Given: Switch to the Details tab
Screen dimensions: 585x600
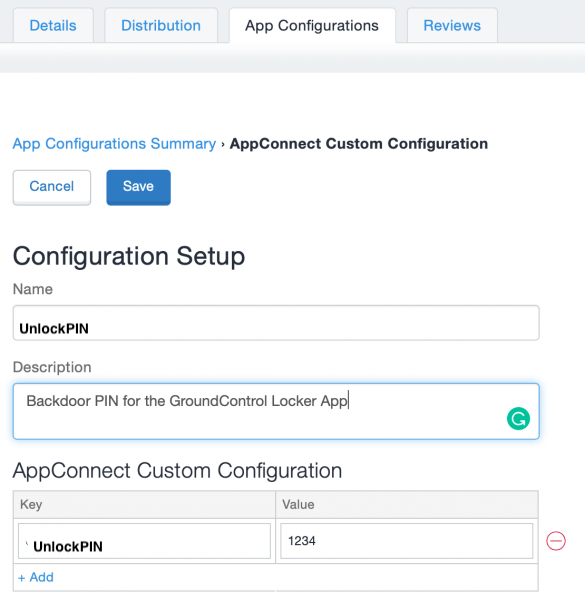Looking at the screenshot, I should coord(53,26).
